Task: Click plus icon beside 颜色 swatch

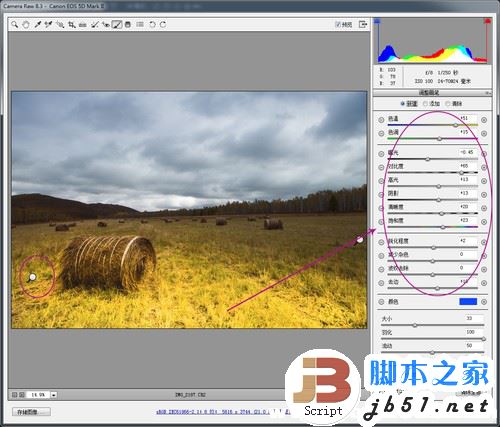Action: (x=484, y=302)
